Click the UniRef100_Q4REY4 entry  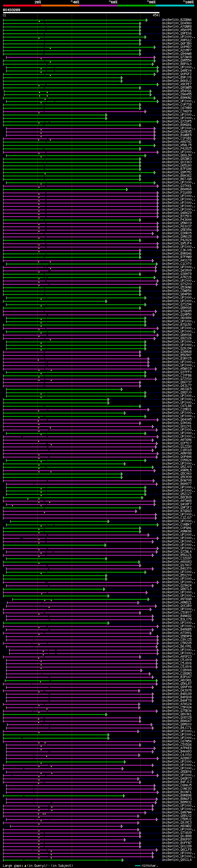[x=177, y=71]
